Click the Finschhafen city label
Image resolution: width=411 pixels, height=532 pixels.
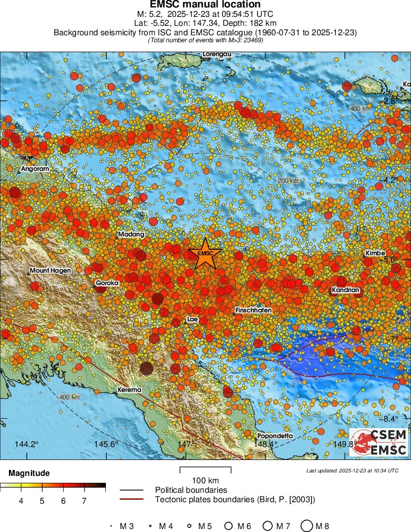253,310
